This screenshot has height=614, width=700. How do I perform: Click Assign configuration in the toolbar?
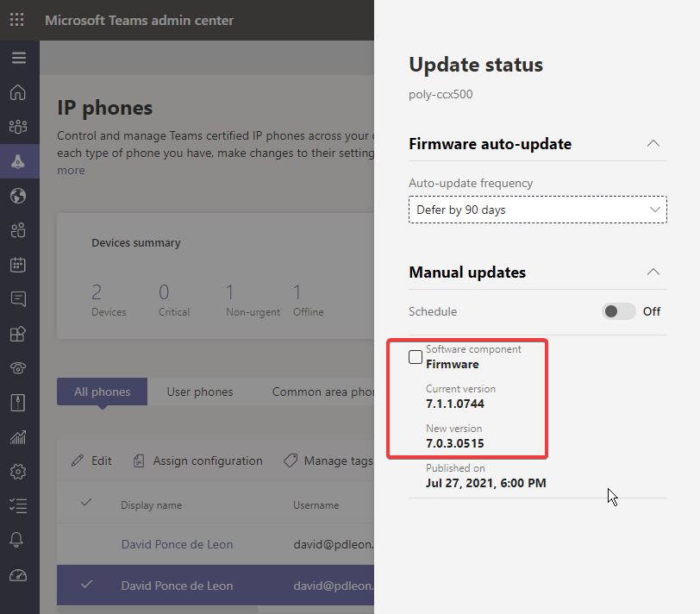(197, 460)
